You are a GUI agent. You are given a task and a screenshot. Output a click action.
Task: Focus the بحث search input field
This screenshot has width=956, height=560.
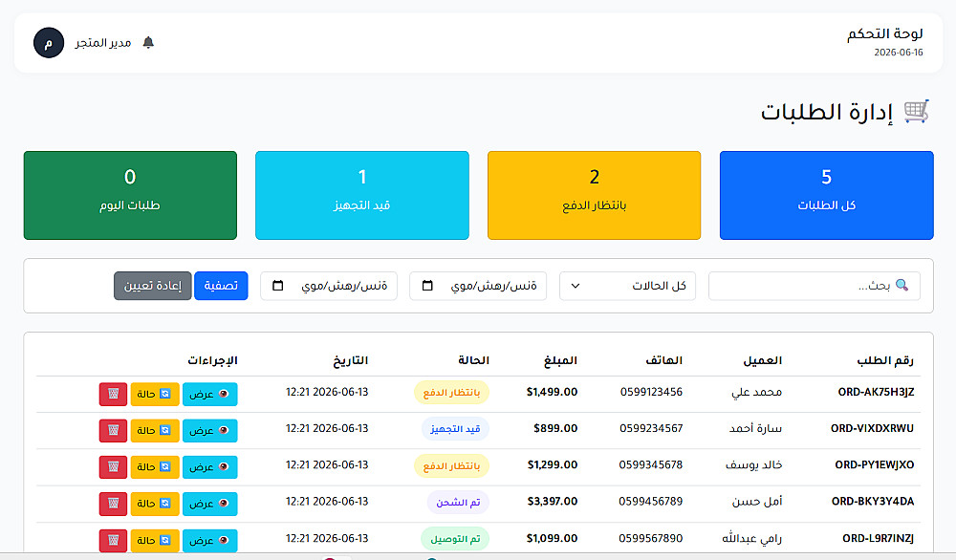(x=814, y=286)
